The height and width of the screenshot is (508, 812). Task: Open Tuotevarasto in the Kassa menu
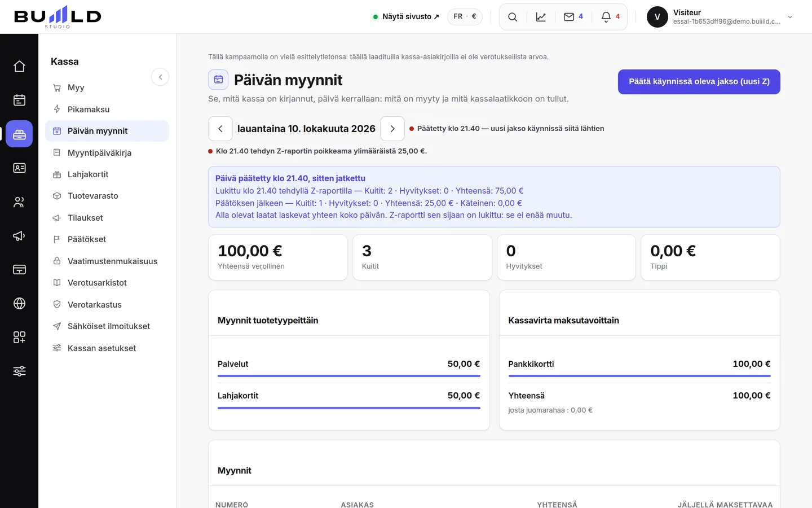pyautogui.click(x=107, y=196)
